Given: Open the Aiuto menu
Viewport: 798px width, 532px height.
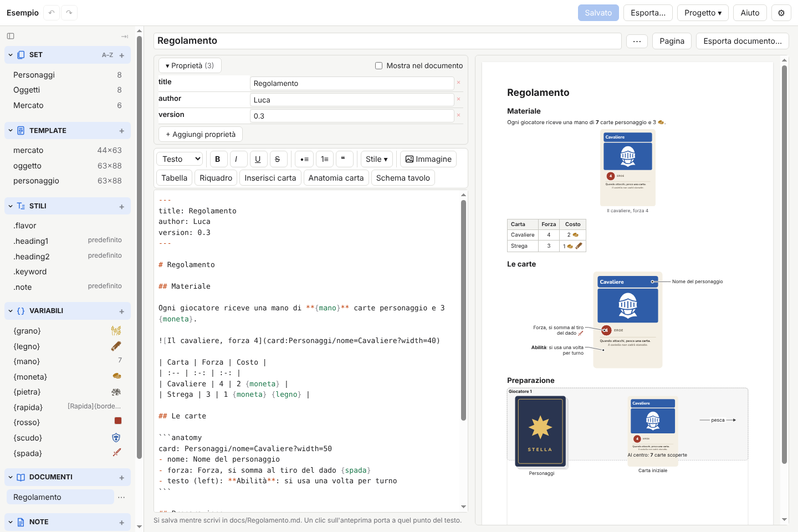Looking at the screenshot, I should pyautogui.click(x=750, y=13).
